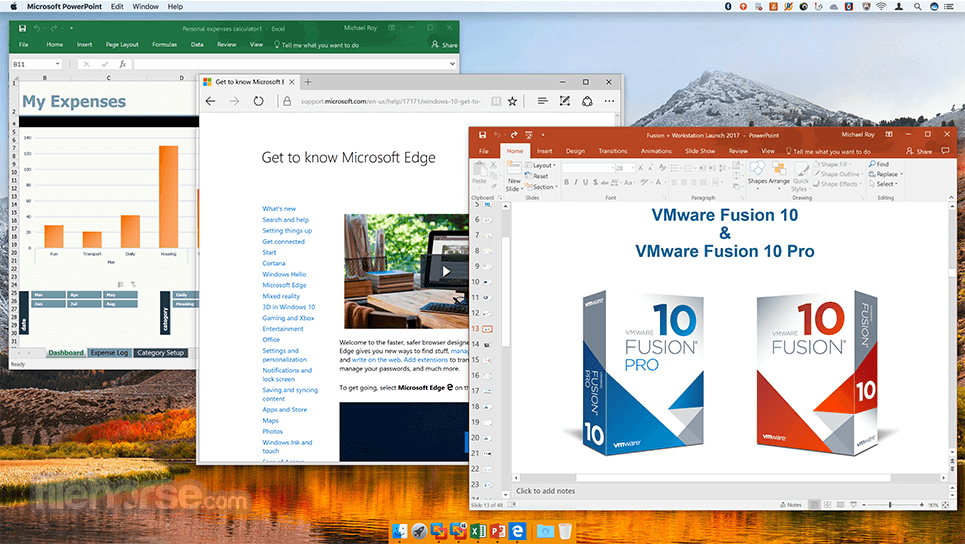Open the Design tab in PowerPoint
Screen dimensions: 965x545
pos(575,151)
